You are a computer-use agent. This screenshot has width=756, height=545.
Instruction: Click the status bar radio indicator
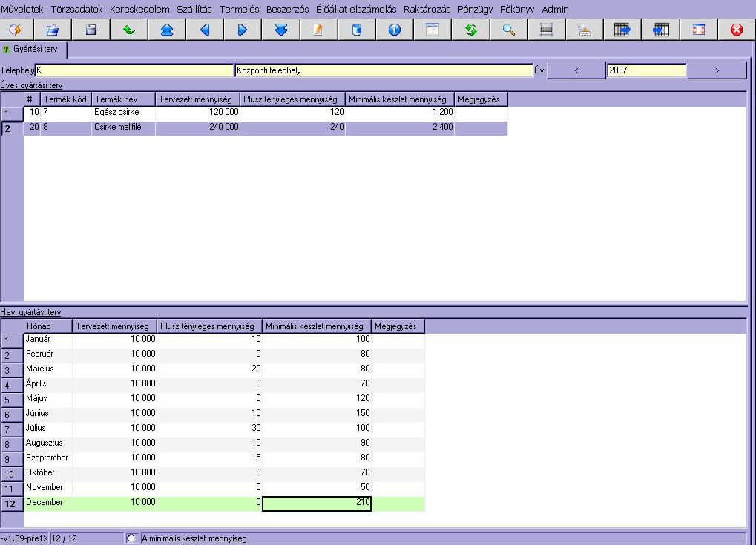coord(131,538)
